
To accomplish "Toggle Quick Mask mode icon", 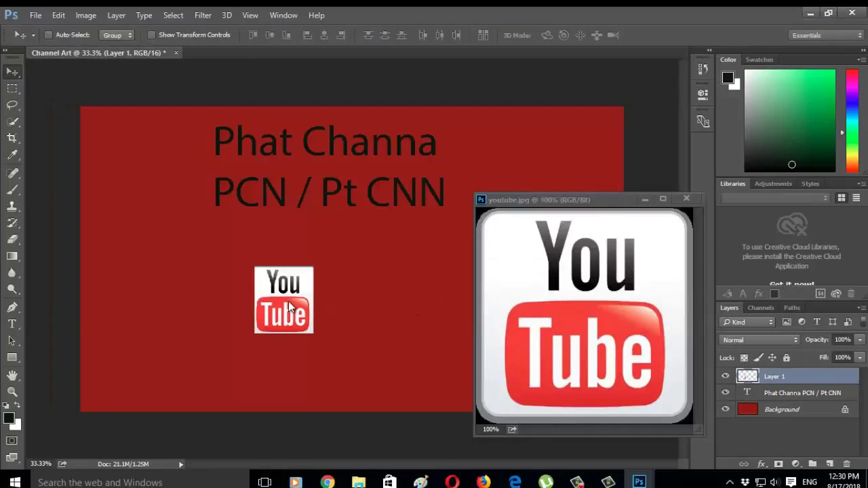I will tap(12, 441).
